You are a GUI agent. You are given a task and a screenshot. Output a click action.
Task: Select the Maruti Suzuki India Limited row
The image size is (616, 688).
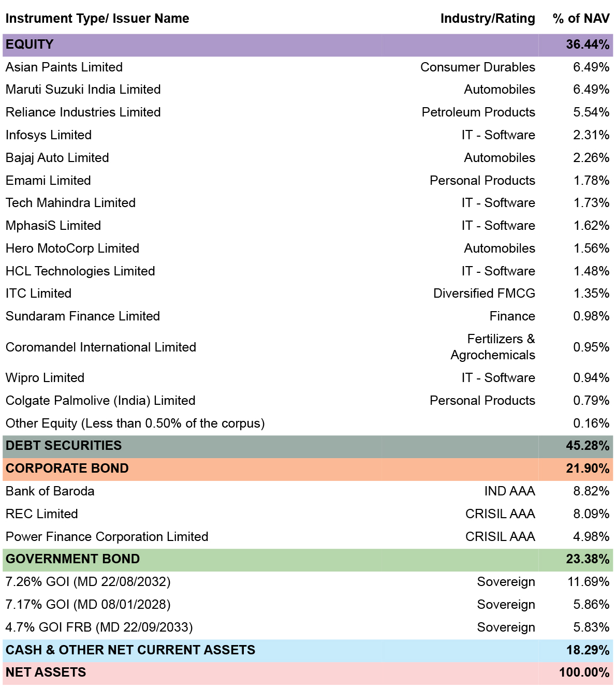(307, 90)
